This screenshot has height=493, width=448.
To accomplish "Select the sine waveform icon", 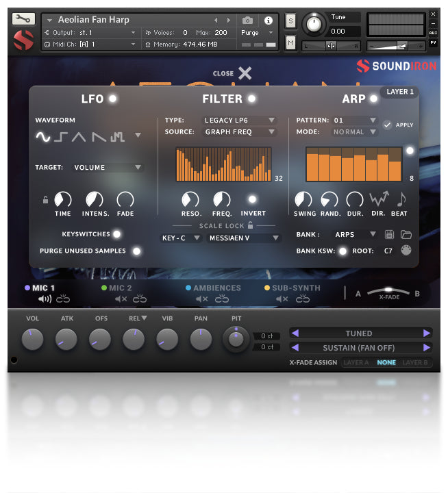I will click(43, 137).
